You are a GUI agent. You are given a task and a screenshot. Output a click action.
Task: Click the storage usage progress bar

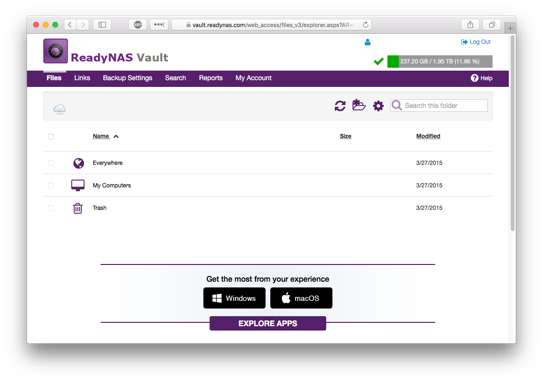(440, 61)
